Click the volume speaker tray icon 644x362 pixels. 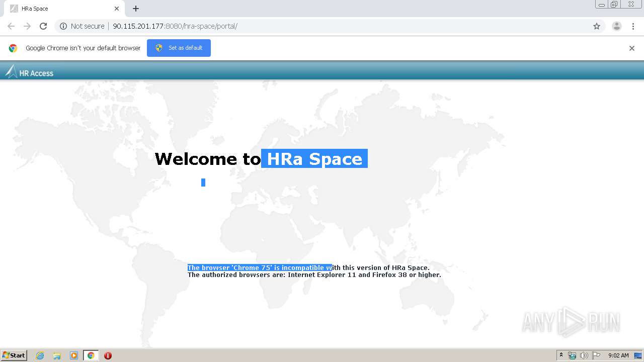click(x=584, y=355)
